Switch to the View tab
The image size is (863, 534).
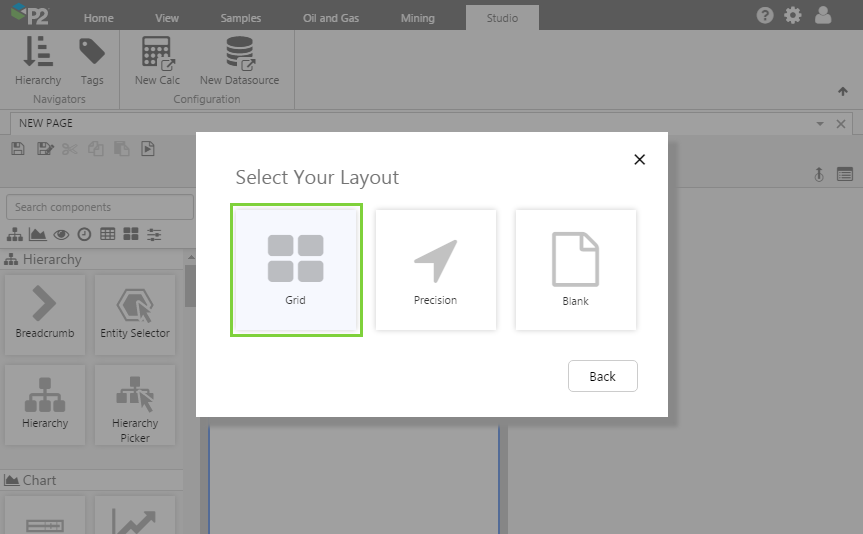click(167, 18)
